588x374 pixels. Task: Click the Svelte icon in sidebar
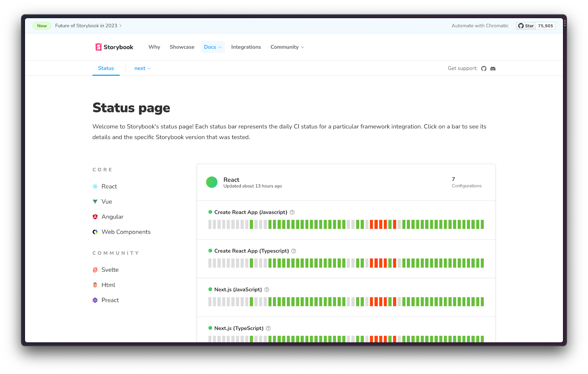click(95, 270)
